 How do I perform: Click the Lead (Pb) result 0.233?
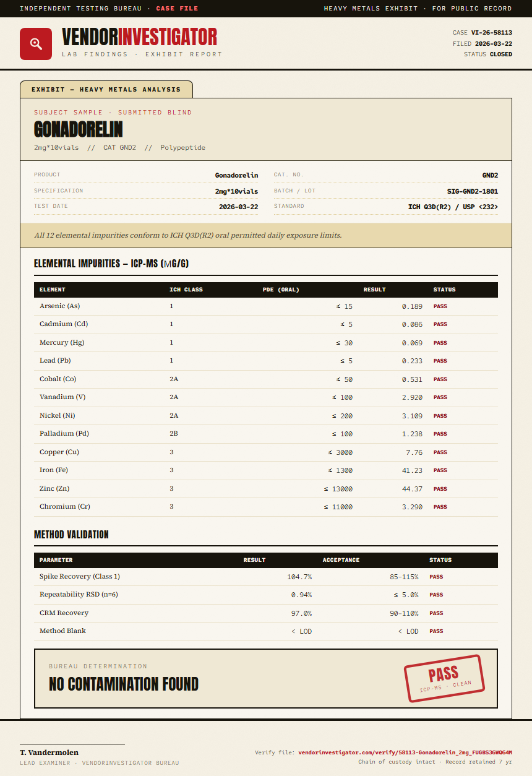coord(412,361)
